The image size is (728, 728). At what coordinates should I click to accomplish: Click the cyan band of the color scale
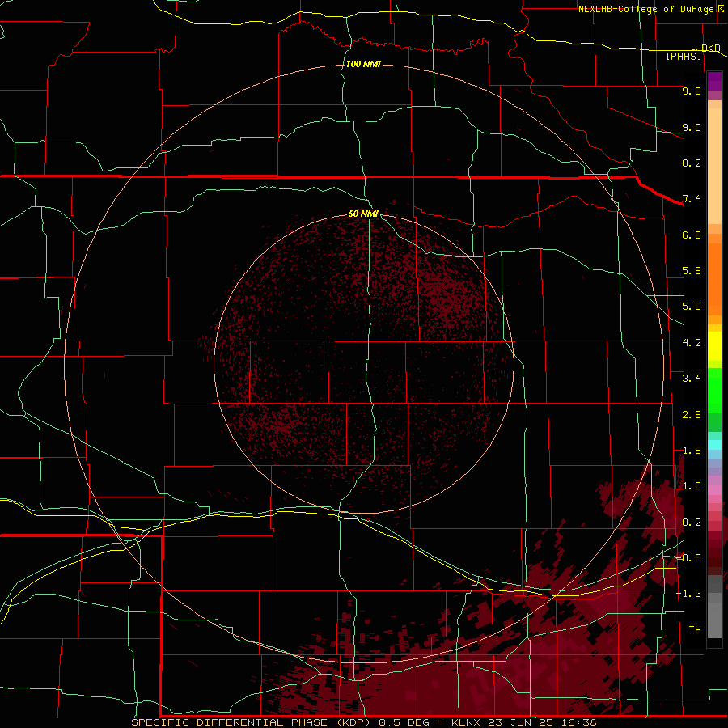(x=714, y=445)
